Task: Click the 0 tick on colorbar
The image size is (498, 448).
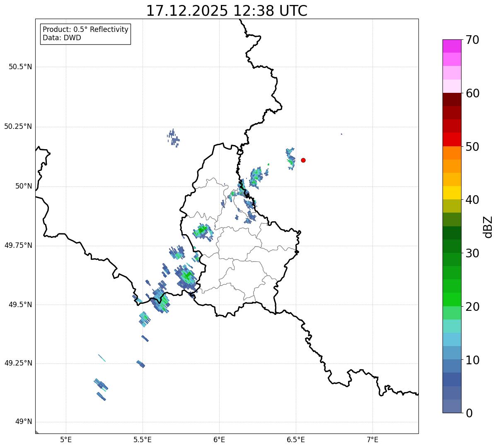Action: 469,413
